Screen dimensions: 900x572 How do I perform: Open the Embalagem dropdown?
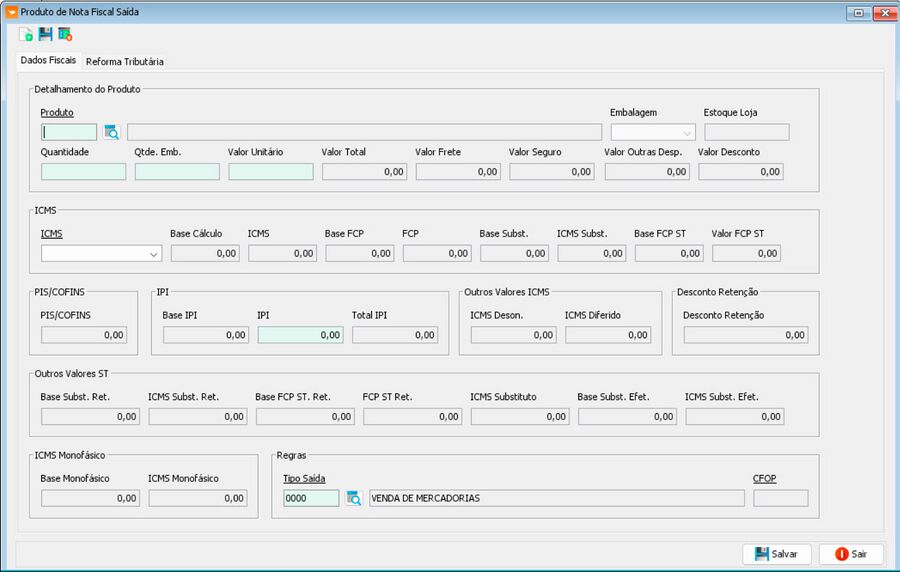pyautogui.click(x=653, y=133)
